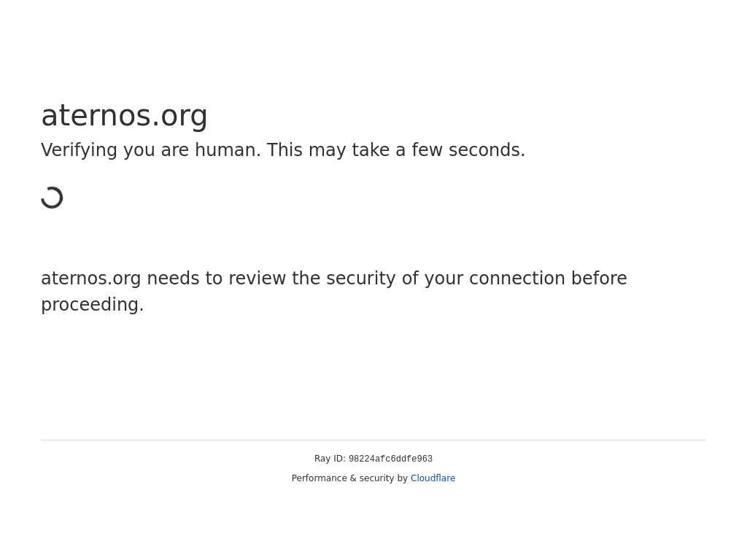Viewport: 747px width, 560px height.
Task: Click the "Verifying you are human" text
Action: click(150, 150)
